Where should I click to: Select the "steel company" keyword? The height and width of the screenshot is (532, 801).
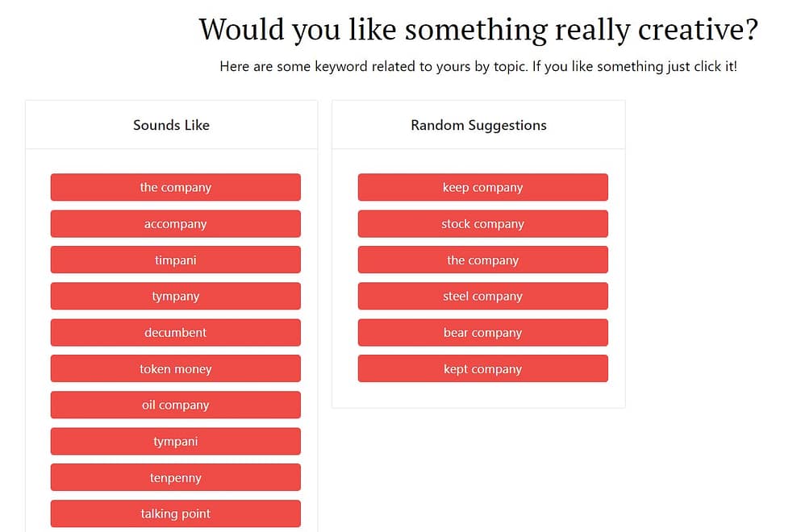coord(482,297)
